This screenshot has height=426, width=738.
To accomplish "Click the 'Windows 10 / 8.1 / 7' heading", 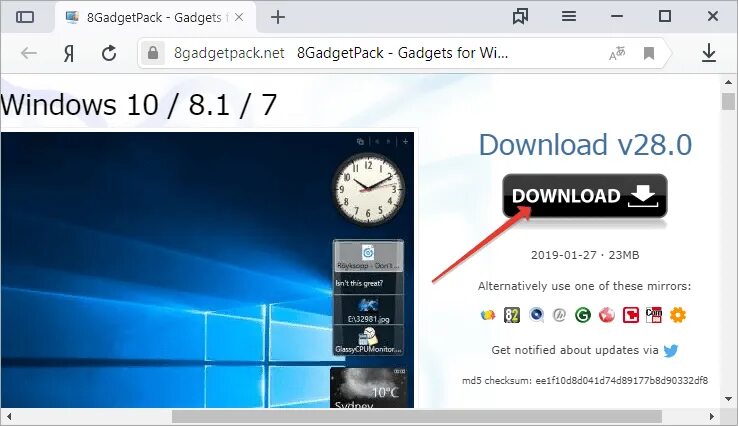I will click(x=139, y=104).
